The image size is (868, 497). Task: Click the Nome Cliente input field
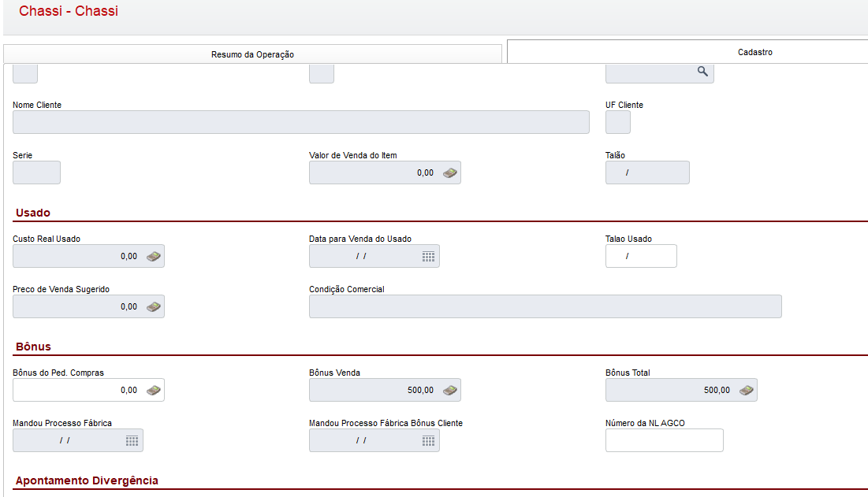tap(301, 122)
